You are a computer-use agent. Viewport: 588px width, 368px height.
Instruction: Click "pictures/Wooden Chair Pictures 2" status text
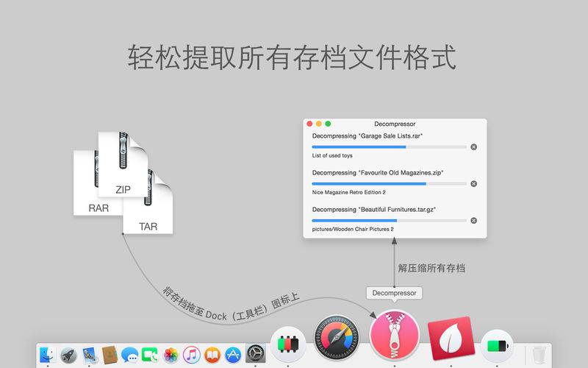coord(353,229)
